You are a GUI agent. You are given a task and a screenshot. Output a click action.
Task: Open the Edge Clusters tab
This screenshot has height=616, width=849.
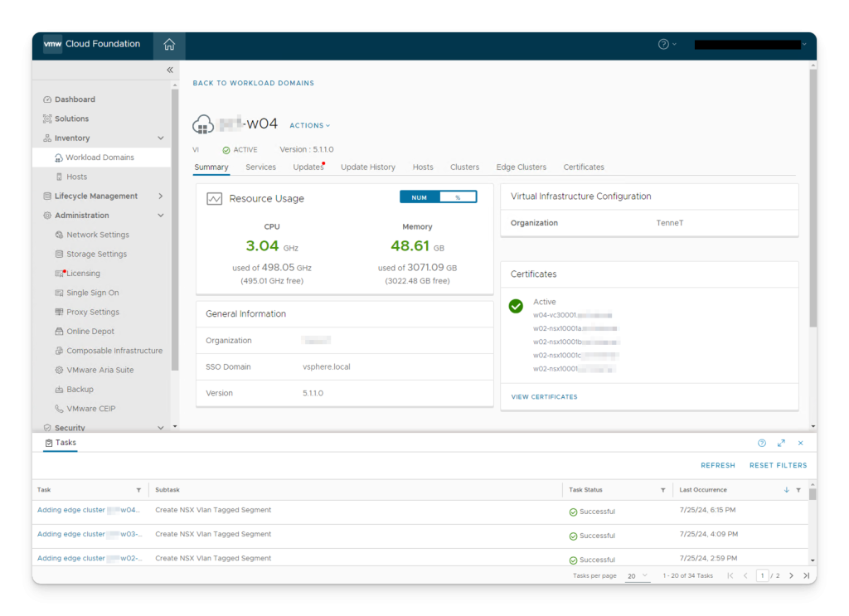tap(521, 167)
